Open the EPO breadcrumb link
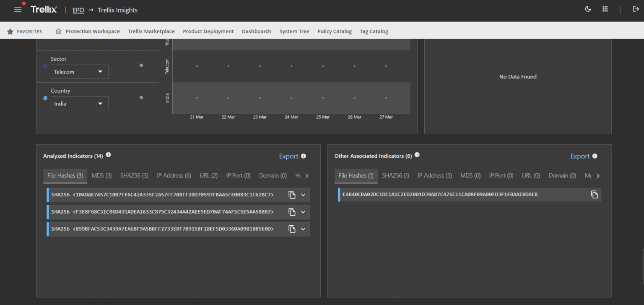This screenshot has height=305, width=644. (x=78, y=10)
